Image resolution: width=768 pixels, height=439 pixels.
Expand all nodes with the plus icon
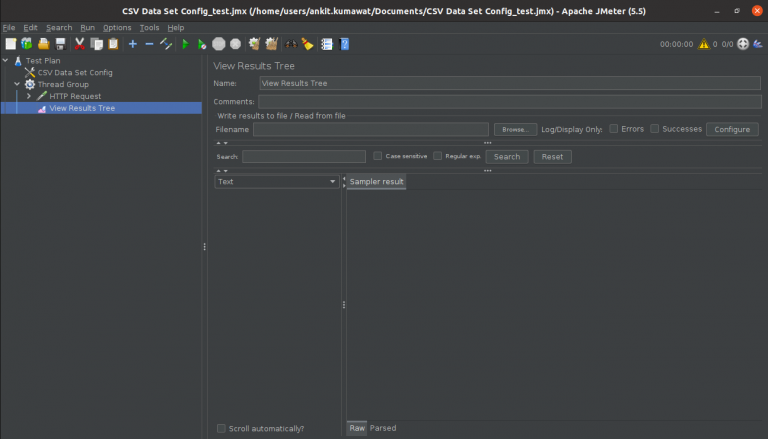point(133,44)
